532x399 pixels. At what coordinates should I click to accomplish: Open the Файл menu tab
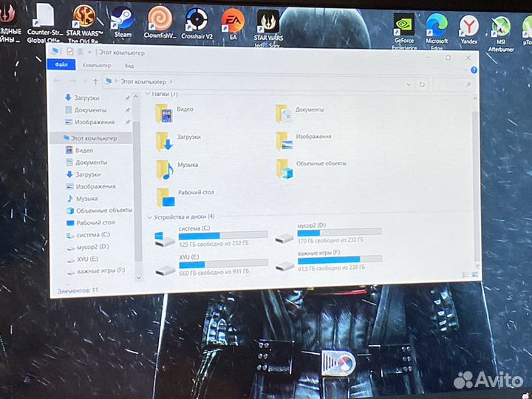pyautogui.click(x=61, y=65)
